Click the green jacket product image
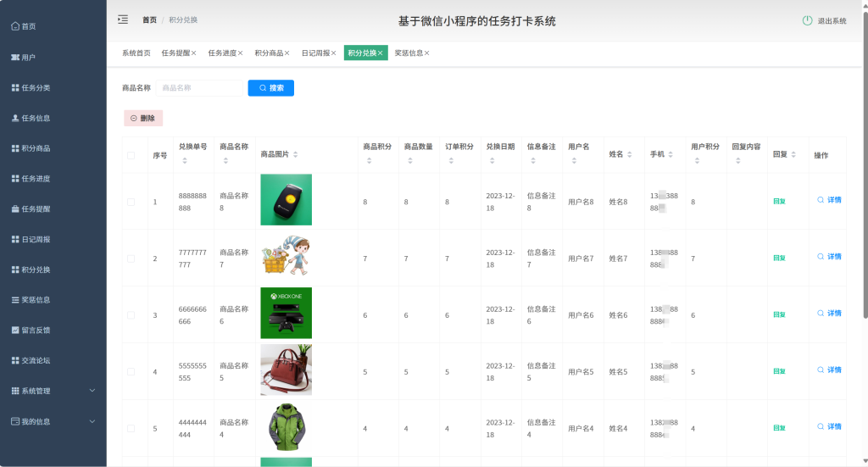Image resolution: width=868 pixels, height=467 pixels. tap(287, 426)
